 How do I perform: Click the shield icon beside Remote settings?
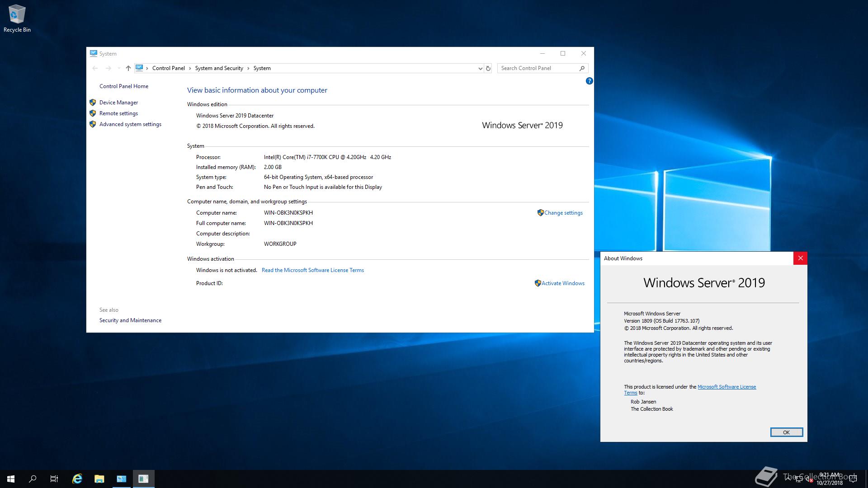tap(93, 113)
